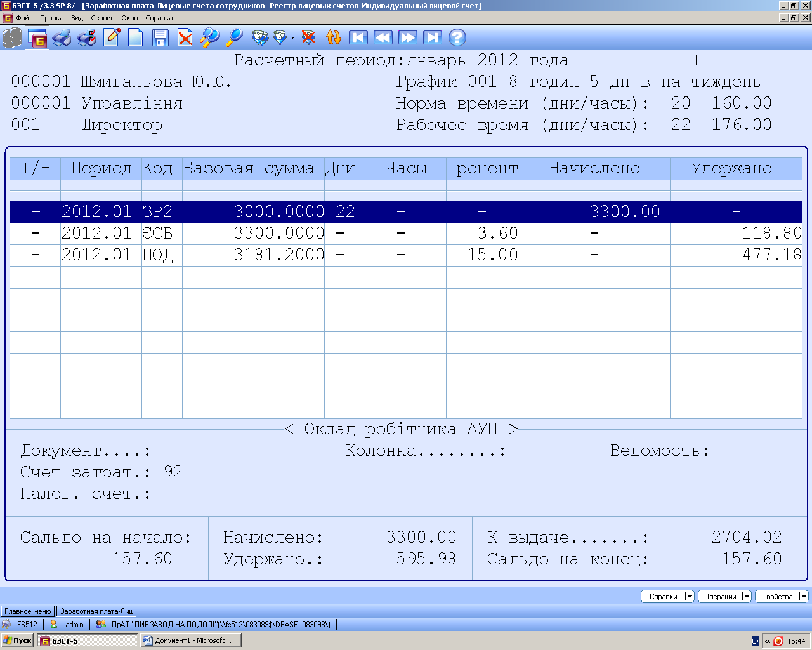Viewport: 812px width, 650px height.
Task: Expand the Операции dropdown arrow
Action: pyautogui.click(x=747, y=596)
